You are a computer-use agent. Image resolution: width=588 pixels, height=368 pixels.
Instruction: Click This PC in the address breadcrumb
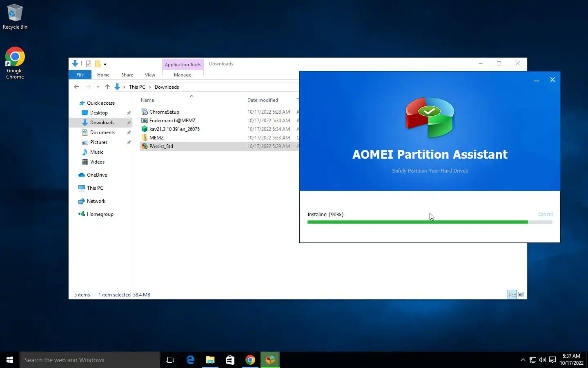[137, 87]
